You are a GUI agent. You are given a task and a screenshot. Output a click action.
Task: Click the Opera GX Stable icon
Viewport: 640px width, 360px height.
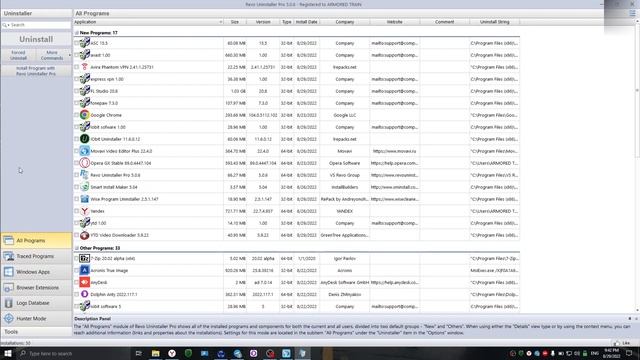84,163
